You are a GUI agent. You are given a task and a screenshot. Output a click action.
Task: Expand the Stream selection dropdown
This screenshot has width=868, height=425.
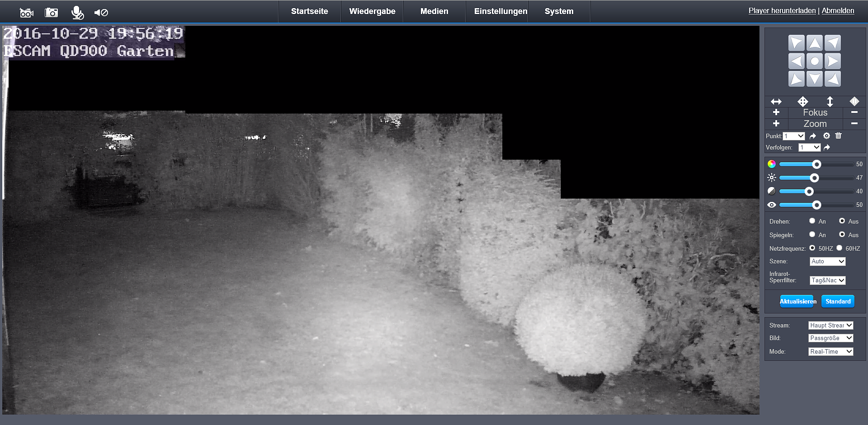[x=830, y=325]
